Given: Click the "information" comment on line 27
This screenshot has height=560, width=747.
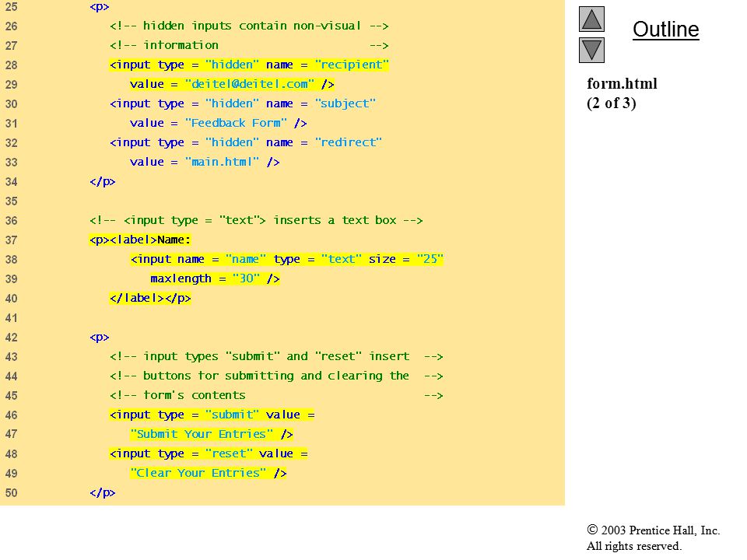Looking at the screenshot, I should pos(249,45).
